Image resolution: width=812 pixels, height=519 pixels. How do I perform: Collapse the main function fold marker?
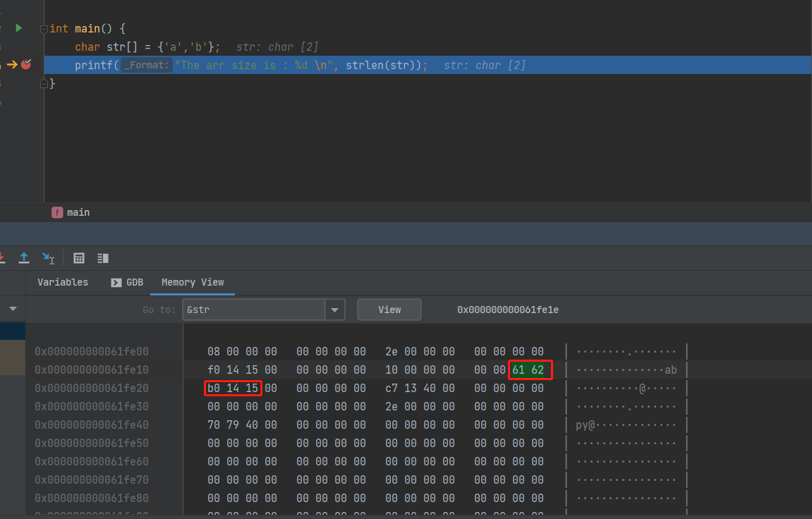tap(44, 30)
